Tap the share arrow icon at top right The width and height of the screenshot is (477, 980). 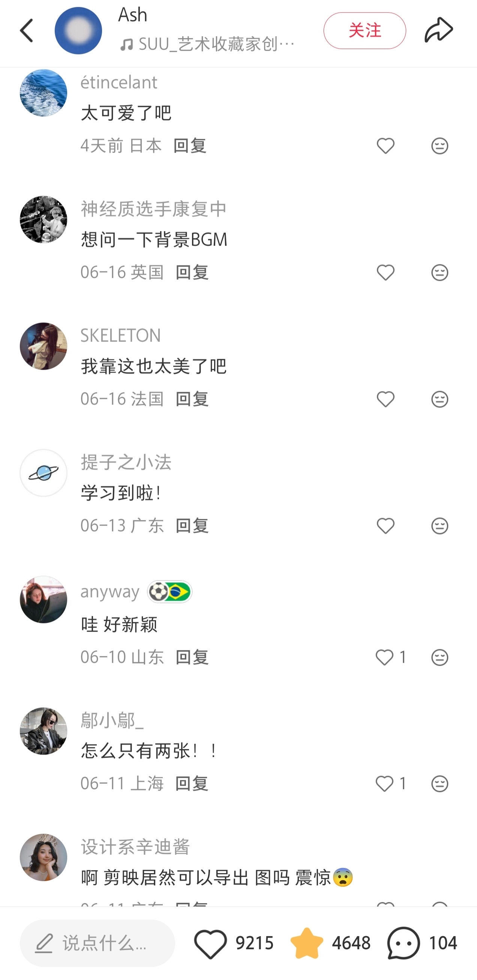coord(439,30)
